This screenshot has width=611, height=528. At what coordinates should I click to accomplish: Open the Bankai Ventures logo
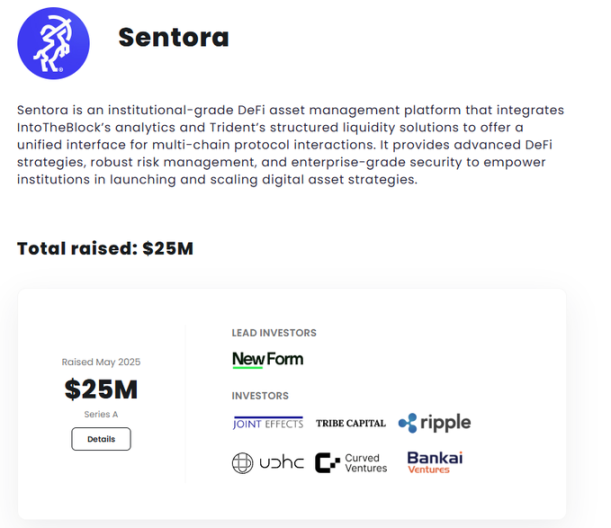pos(435,463)
